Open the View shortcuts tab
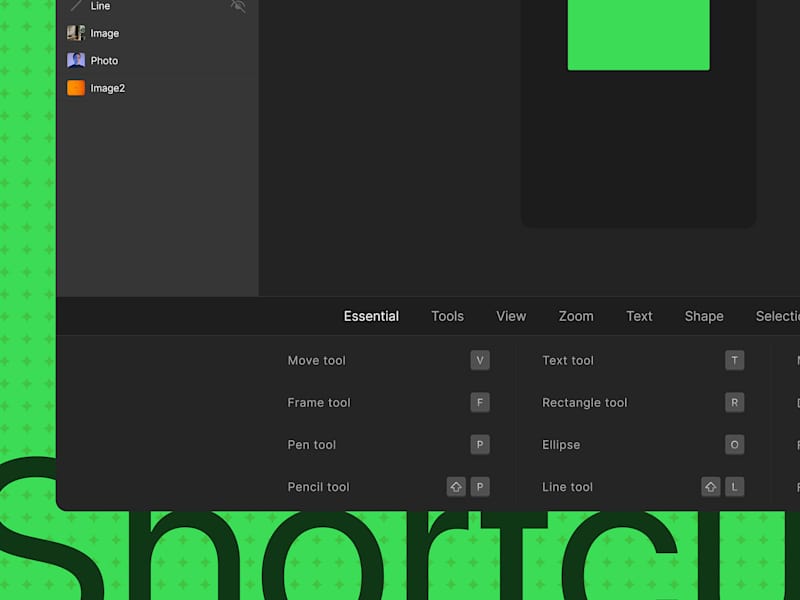Screen dimensions: 800x600 pos(511,316)
